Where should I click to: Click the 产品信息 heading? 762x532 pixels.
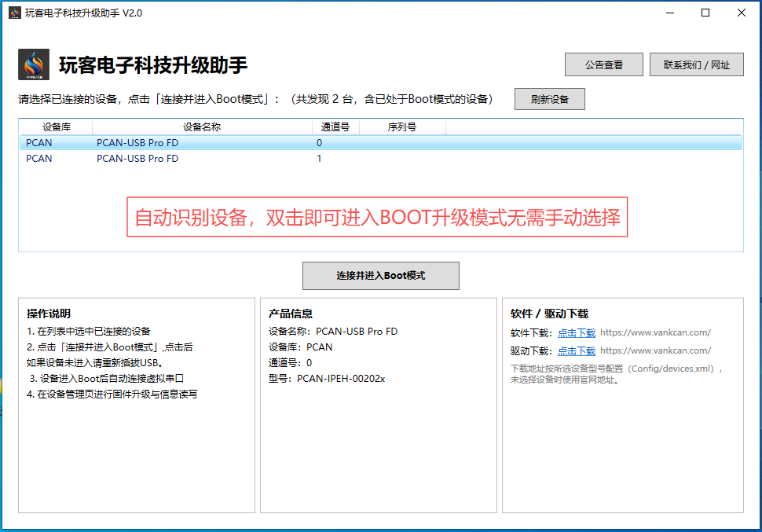pos(291,314)
